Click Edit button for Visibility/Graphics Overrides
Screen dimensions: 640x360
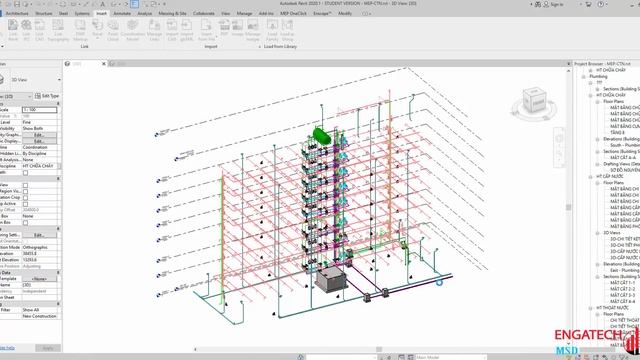(x=39, y=135)
